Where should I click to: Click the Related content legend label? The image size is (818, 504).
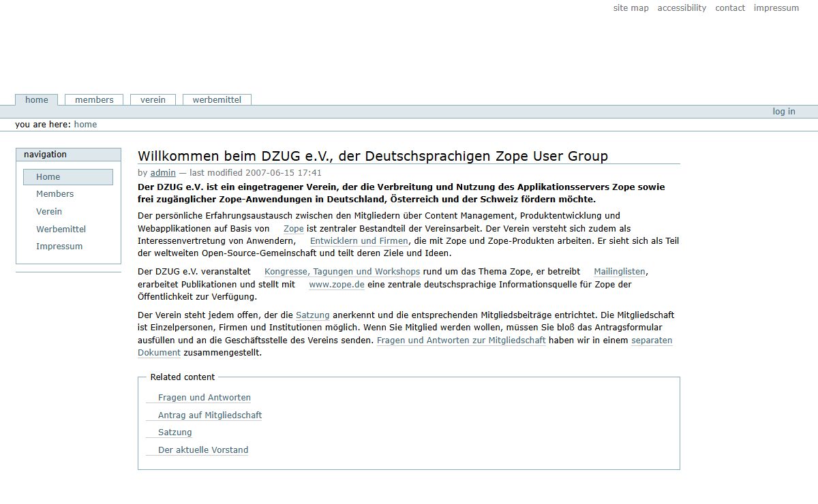click(183, 377)
